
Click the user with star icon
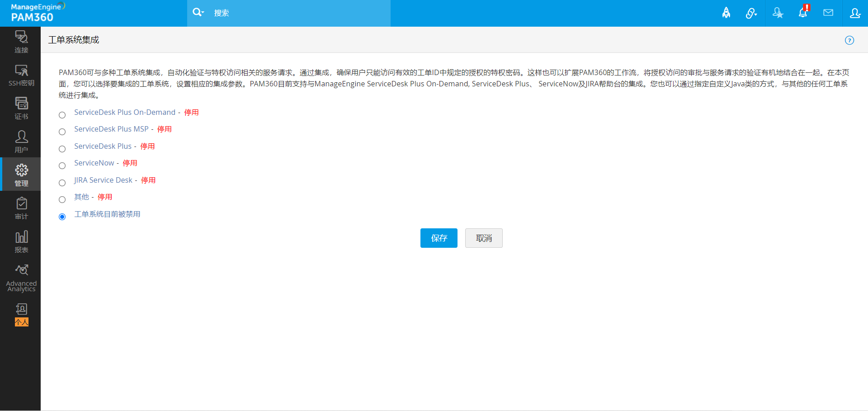pos(778,13)
